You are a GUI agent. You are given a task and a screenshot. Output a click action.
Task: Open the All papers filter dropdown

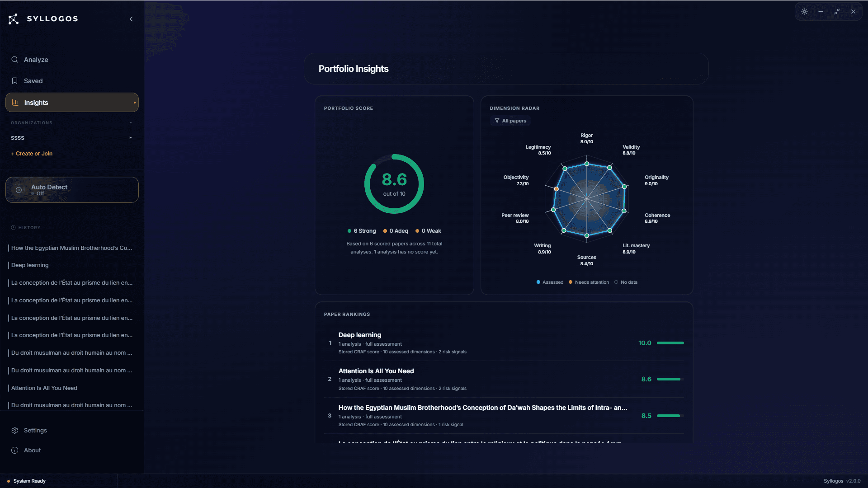(510, 121)
